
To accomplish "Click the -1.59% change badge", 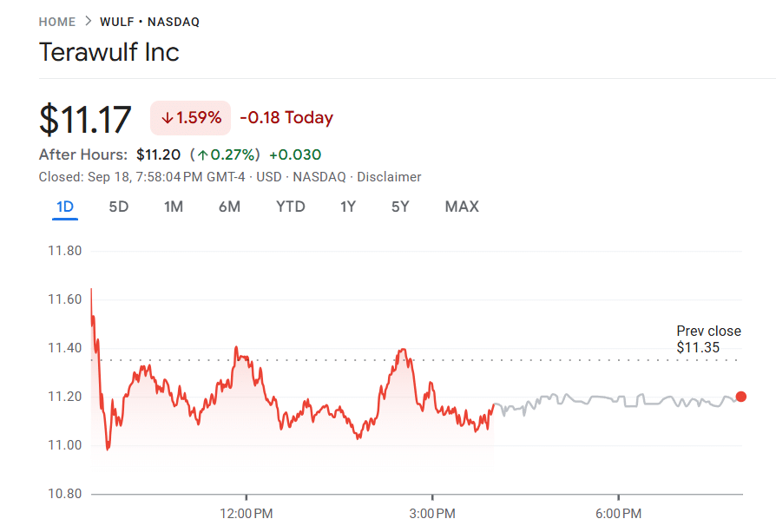I will [190, 118].
